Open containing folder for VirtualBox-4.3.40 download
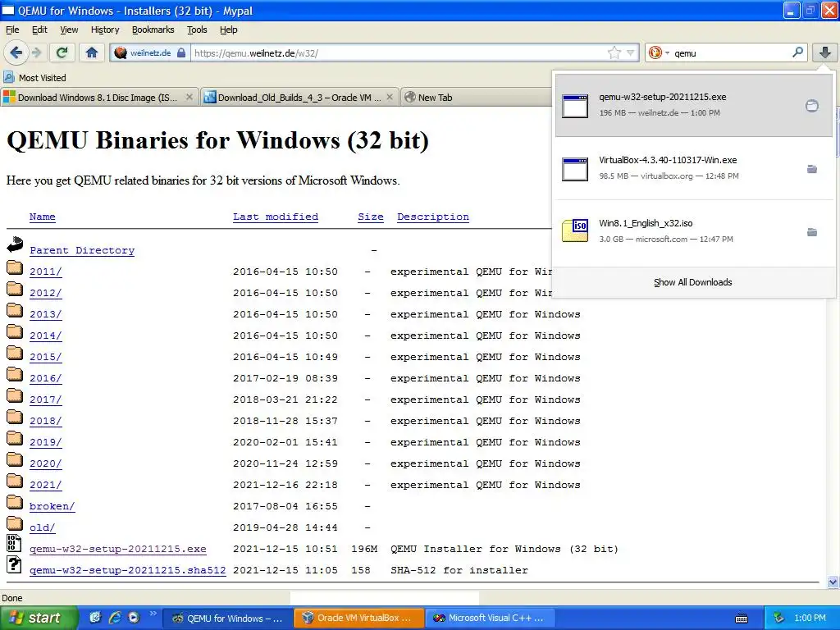Image resolution: width=840 pixels, height=630 pixels. click(x=812, y=169)
